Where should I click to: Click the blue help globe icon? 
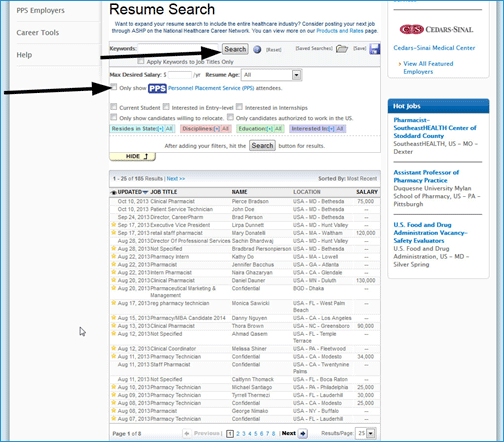pyautogui.click(x=257, y=49)
